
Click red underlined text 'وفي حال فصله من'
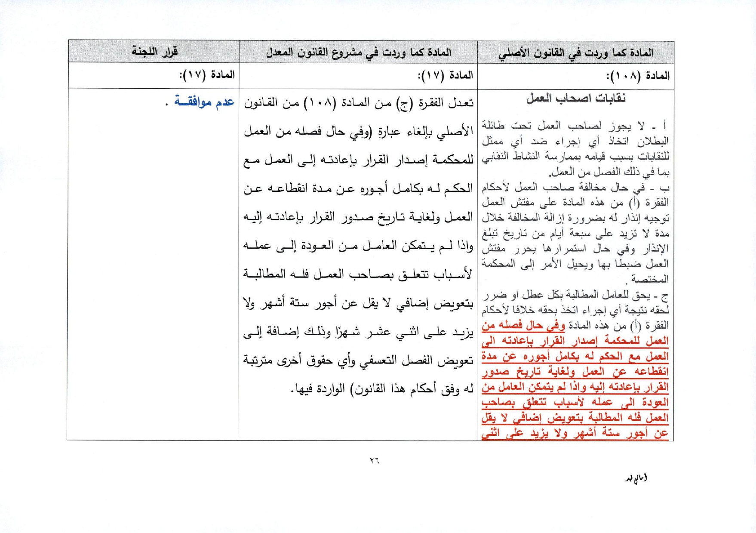click(523, 326)
